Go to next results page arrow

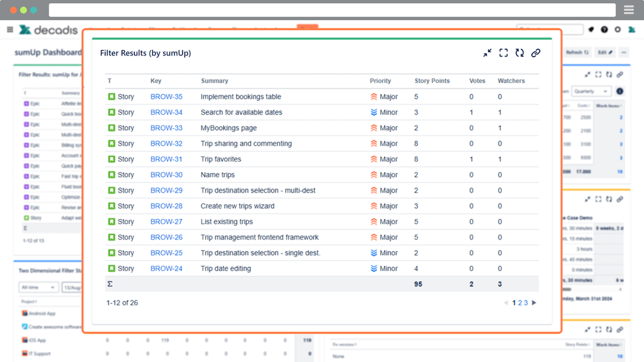[x=534, y=303]
